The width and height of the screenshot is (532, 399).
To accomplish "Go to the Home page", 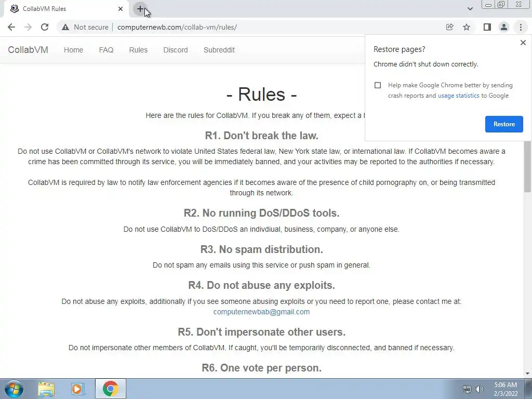I will point(74,50).
